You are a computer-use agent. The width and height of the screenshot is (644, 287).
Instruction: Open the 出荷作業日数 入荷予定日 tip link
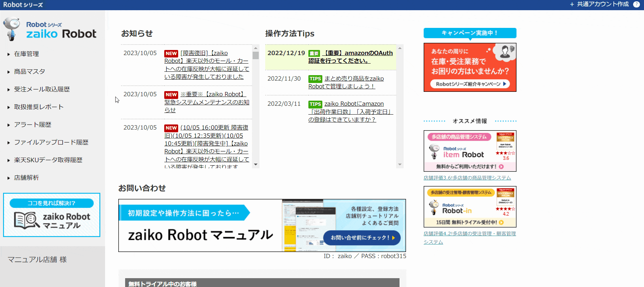(351, 112)
